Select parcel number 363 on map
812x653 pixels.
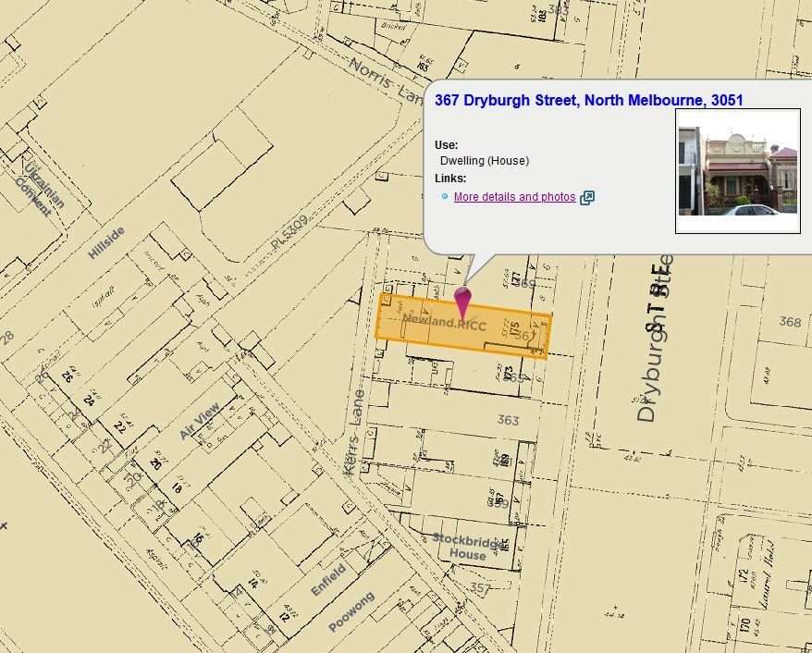508,420
